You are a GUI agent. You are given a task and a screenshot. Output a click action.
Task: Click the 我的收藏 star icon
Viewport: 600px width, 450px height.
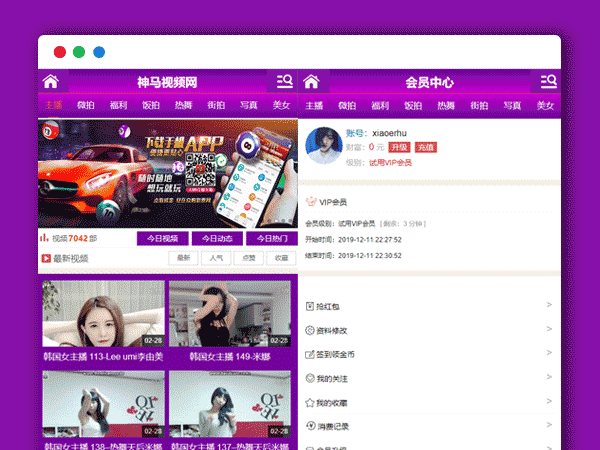pos(309,402)
